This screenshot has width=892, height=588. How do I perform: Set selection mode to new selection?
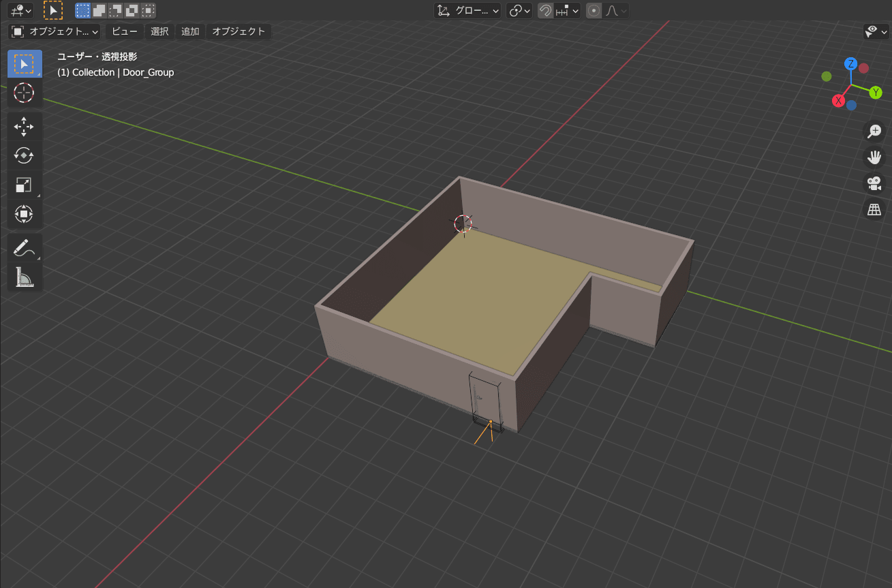tap(82, 10)
